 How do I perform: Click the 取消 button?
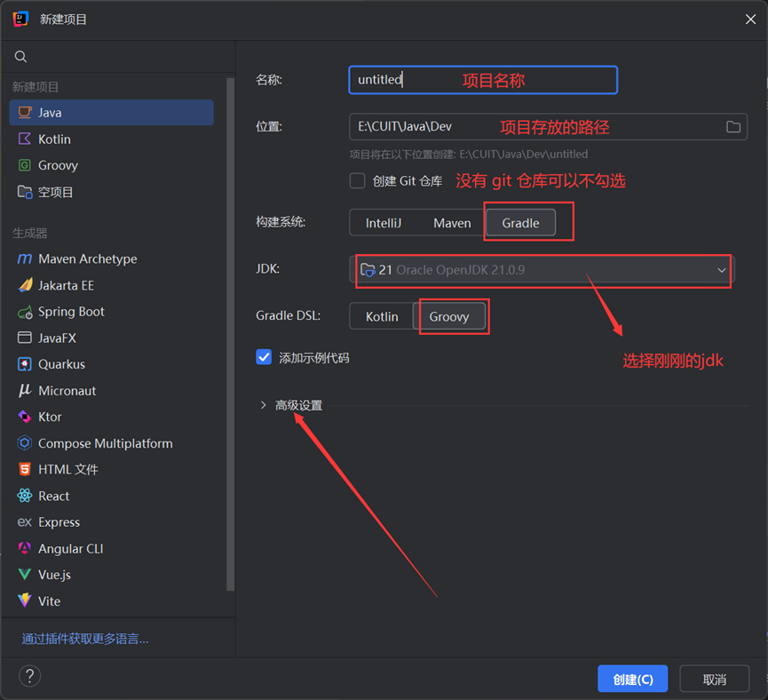[714, 679]
